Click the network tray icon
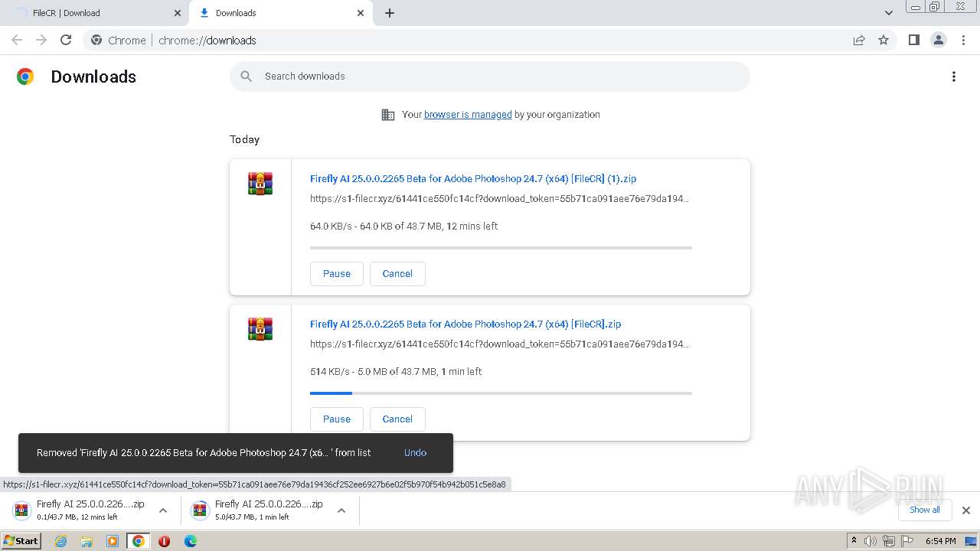The image size is (980, 551). tap(889, 541)
